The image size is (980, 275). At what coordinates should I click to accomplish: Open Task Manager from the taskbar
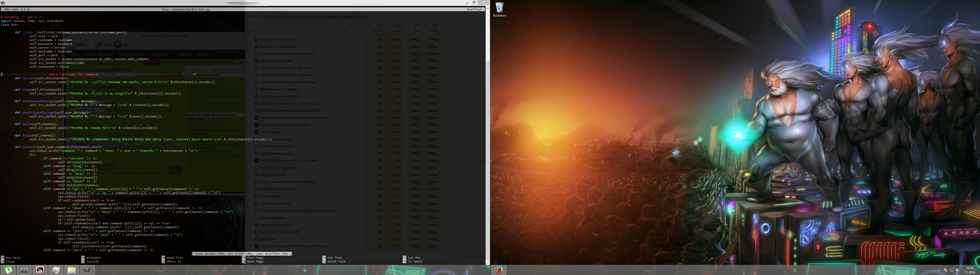coord(56,270)
